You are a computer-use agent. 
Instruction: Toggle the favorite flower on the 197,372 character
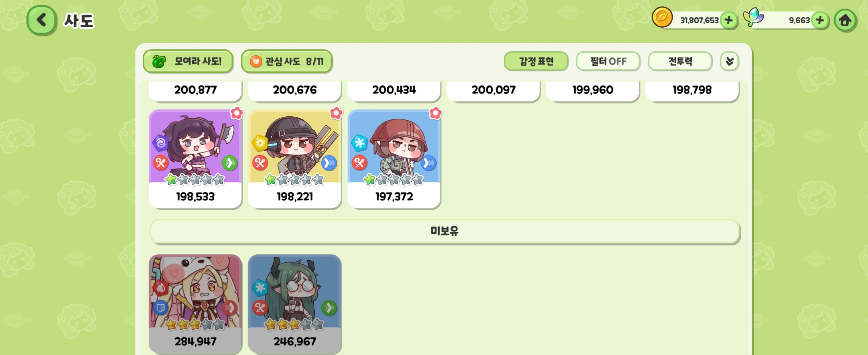click(x=435, y=113)
